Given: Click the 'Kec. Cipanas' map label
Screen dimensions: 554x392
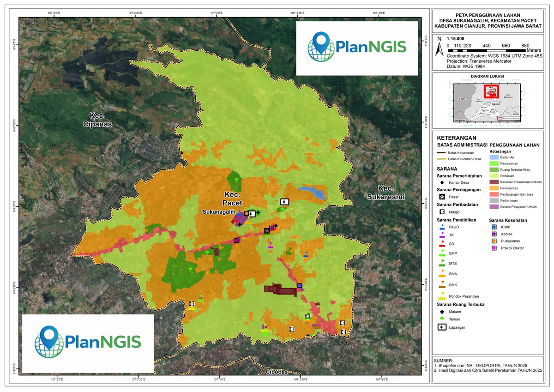Looking at the screenshot, I should (97, 120).
